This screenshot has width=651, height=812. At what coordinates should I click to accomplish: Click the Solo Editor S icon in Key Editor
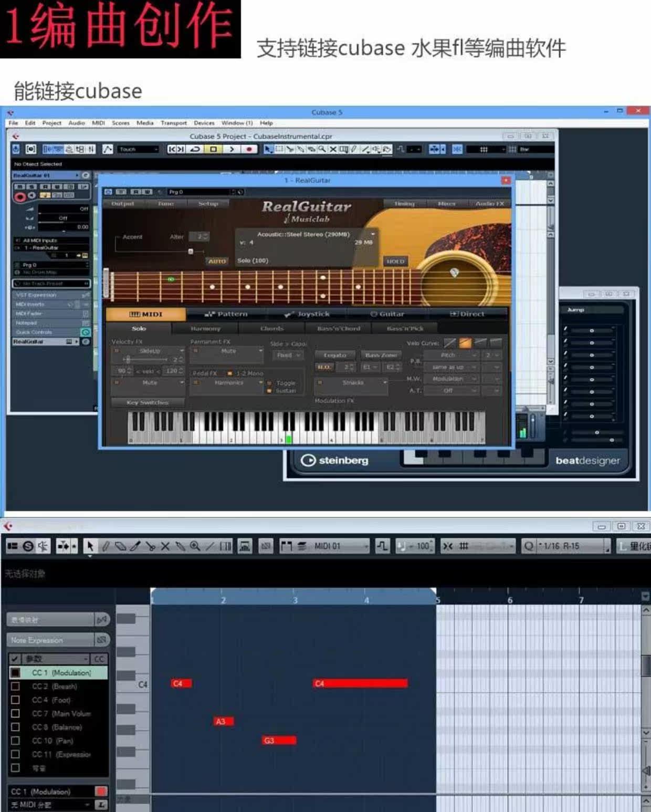tap(28, 546)
